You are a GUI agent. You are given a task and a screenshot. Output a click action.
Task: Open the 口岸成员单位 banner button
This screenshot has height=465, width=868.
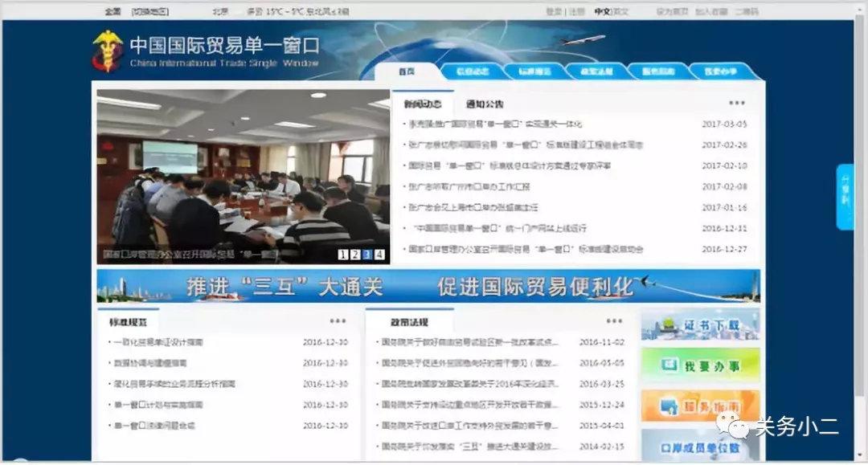click(x=700, y=446)
